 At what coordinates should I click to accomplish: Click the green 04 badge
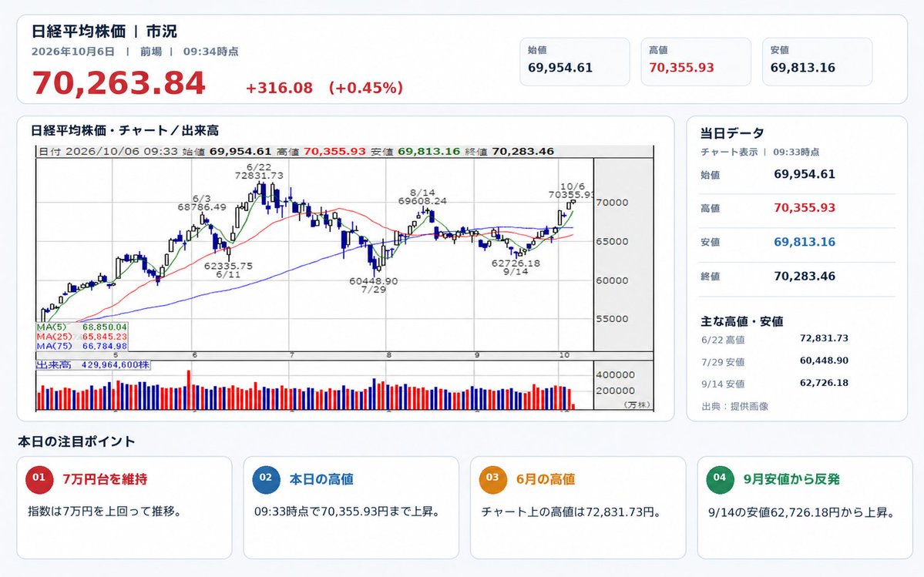pyautogui.click(x=720, y=479)
